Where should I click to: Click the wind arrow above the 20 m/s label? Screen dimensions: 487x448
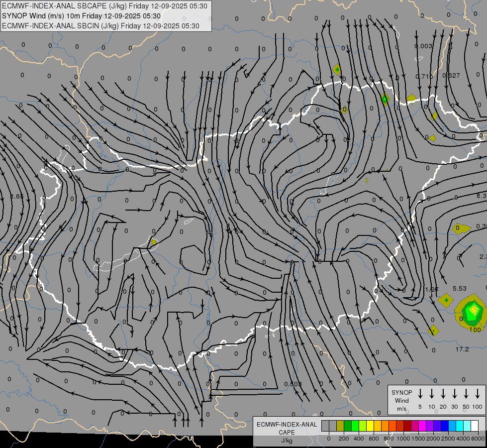[x=443, y=394]
